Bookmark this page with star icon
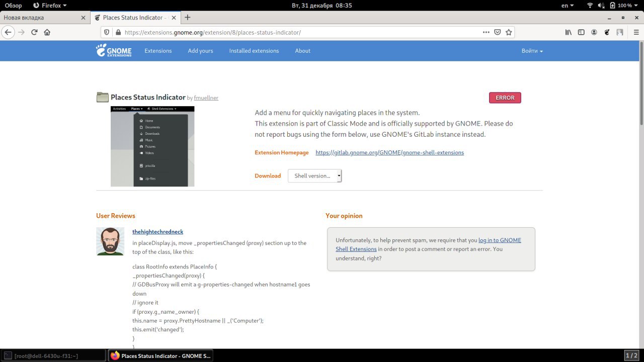 click(x=509, y=32)
